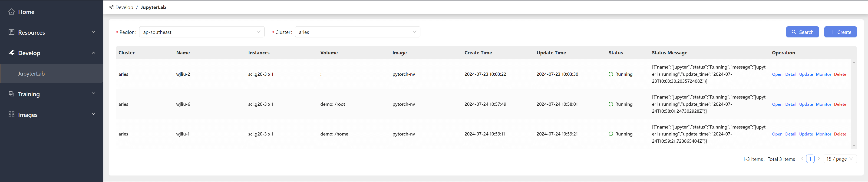
Task: Click the Images grid icon in sidebar
Action: pos(11,114)
